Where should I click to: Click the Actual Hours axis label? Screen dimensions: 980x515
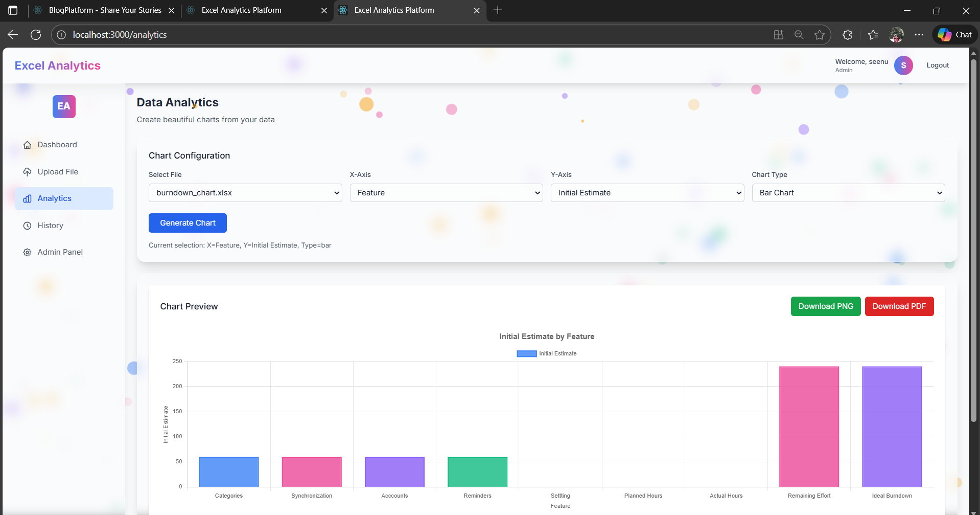726,496
